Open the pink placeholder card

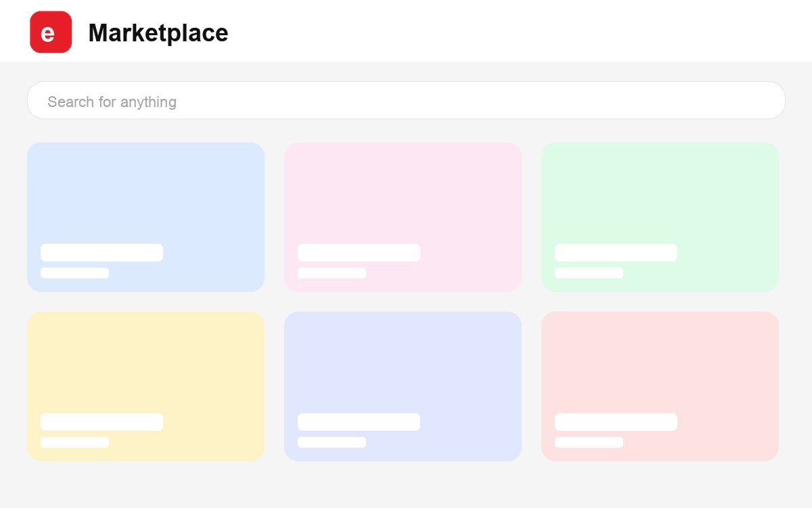tap(403, 217)
